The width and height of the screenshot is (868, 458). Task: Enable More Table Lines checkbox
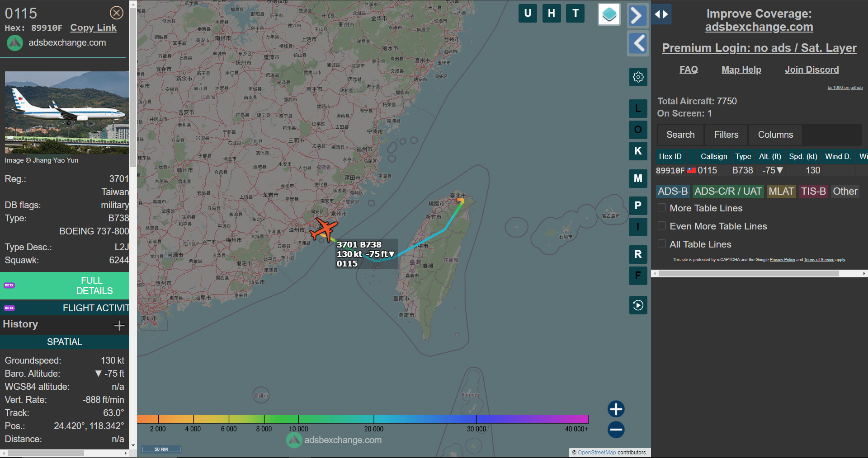[x=662, y=208]
